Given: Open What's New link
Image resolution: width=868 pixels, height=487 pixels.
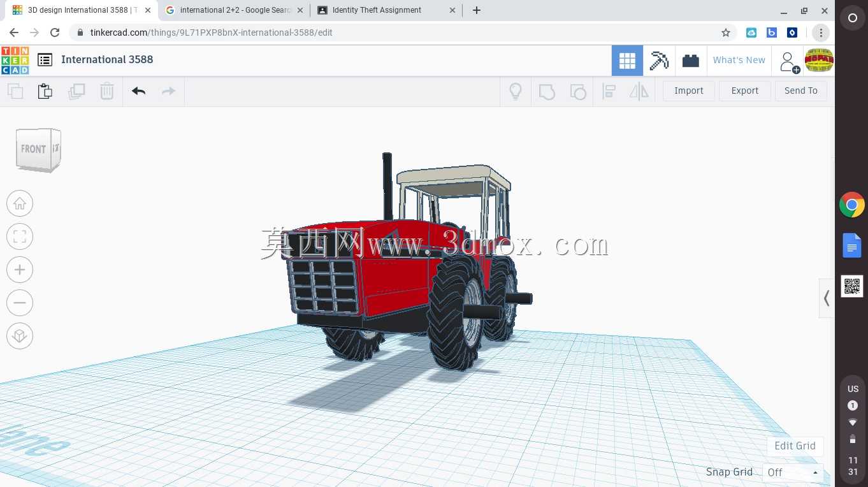Looking at the screenshot, I should pyautogui.click(x=739, y=60).
